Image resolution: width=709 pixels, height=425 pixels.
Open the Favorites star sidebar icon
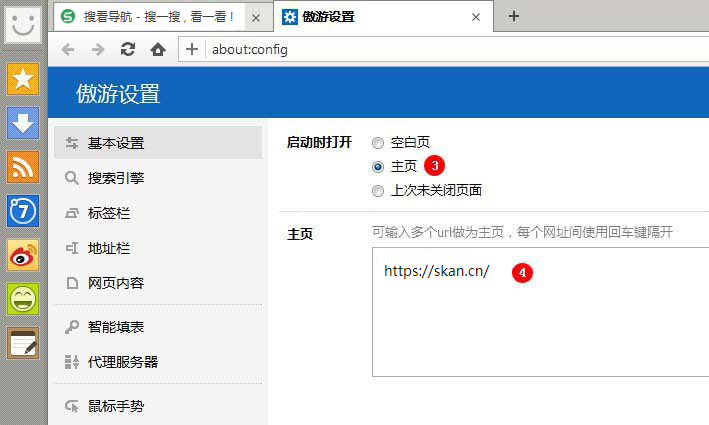click(x=23, y=77)
